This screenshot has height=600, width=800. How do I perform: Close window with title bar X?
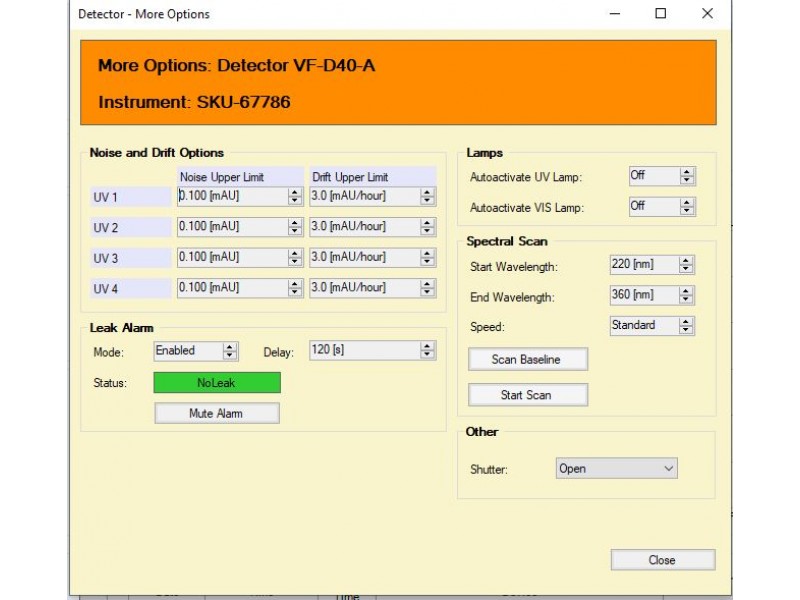(x=707, y=14)
